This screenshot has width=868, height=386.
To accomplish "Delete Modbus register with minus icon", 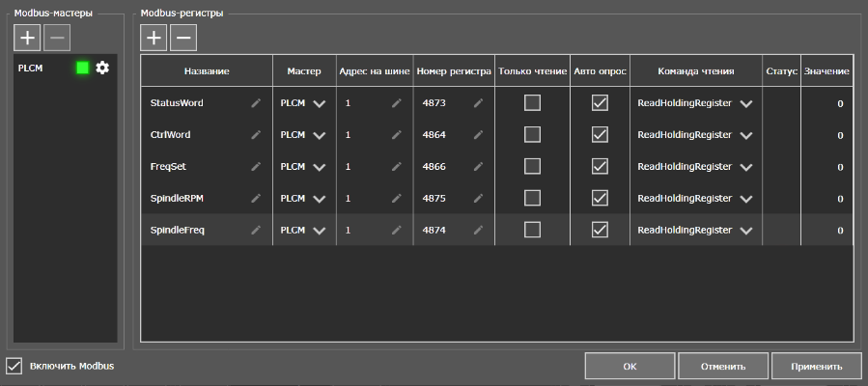I will [182, 38].
